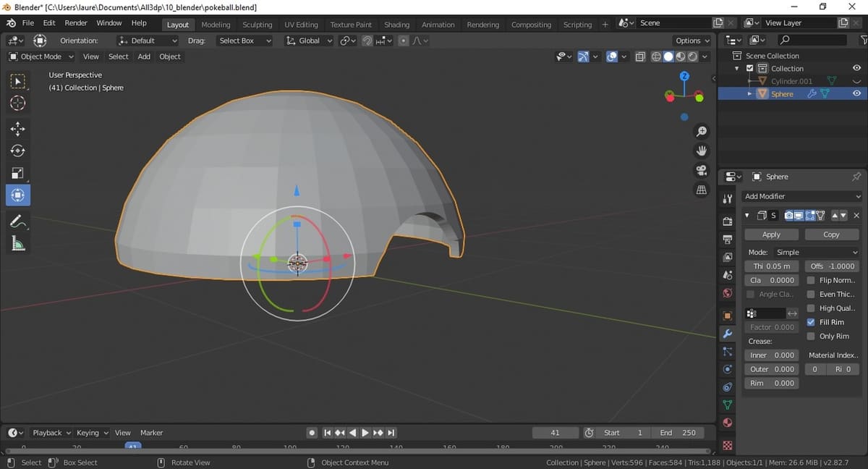This screenshot has width=868, height=469.
Task: Click the Crease Inner 0.000 slider
Action: 772,355
